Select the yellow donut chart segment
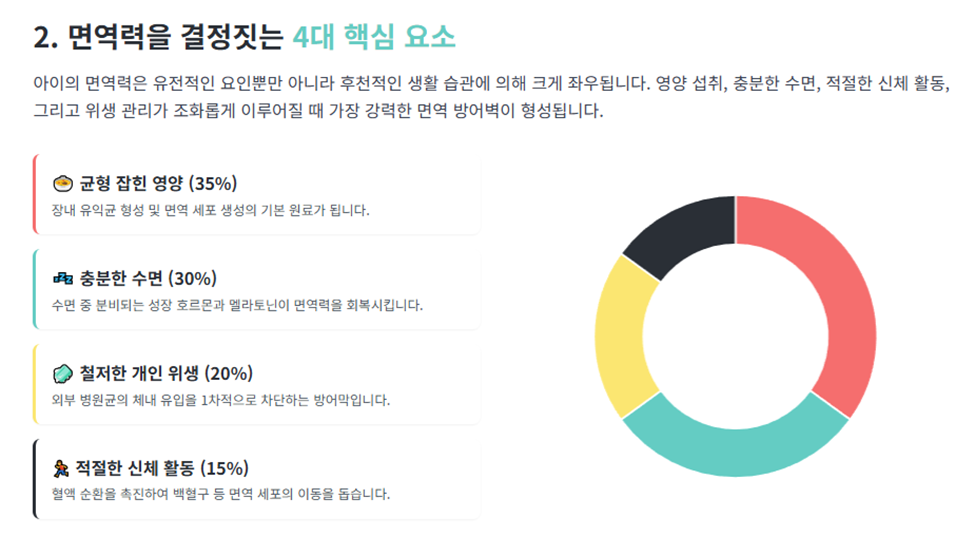Viewport: 975px width, 537px height. coord(622,336)
